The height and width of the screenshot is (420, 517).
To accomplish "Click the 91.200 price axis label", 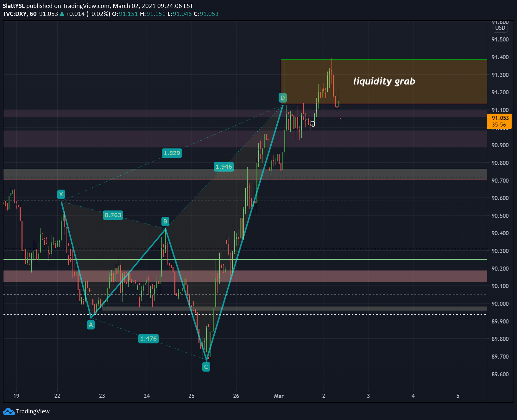I will pyautogui.click(x=500, y=92).
